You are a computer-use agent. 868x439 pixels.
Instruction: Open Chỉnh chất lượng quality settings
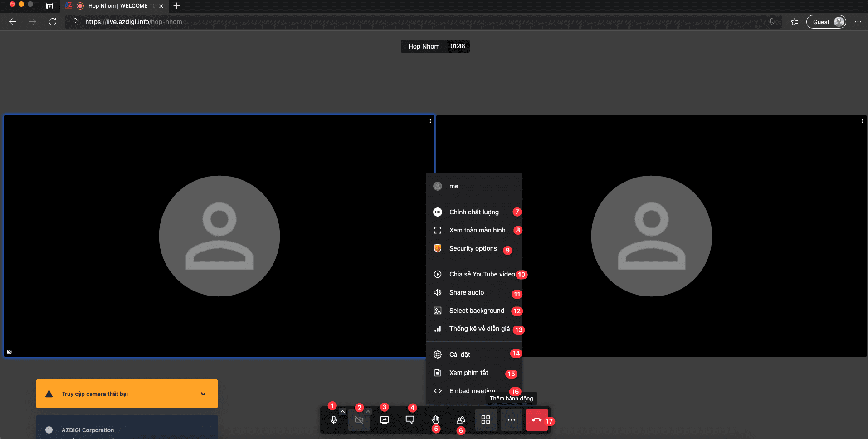[473, 212]
